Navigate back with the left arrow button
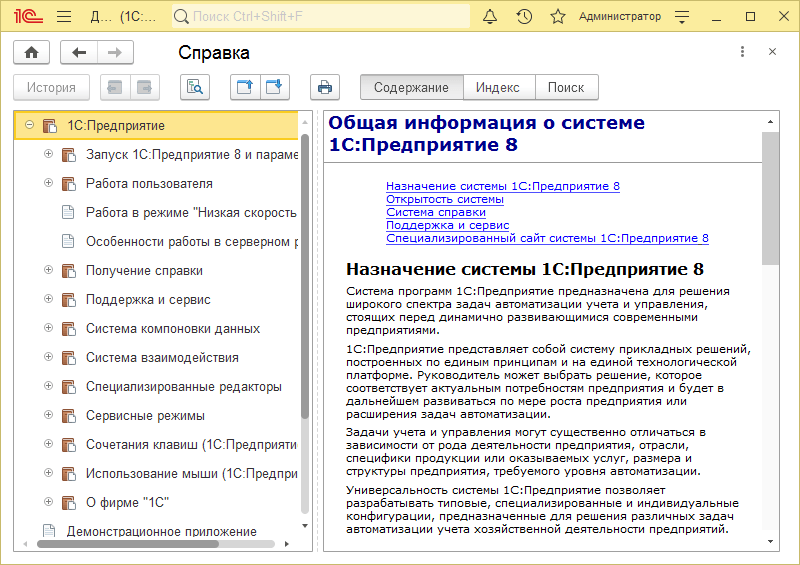This screenshot has height=565, width=800. point(79,53)
